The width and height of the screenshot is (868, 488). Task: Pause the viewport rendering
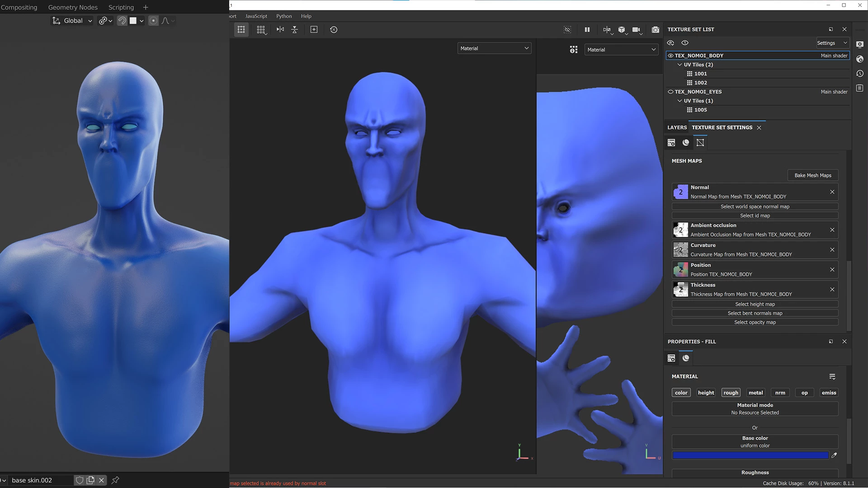pos(587,30)
